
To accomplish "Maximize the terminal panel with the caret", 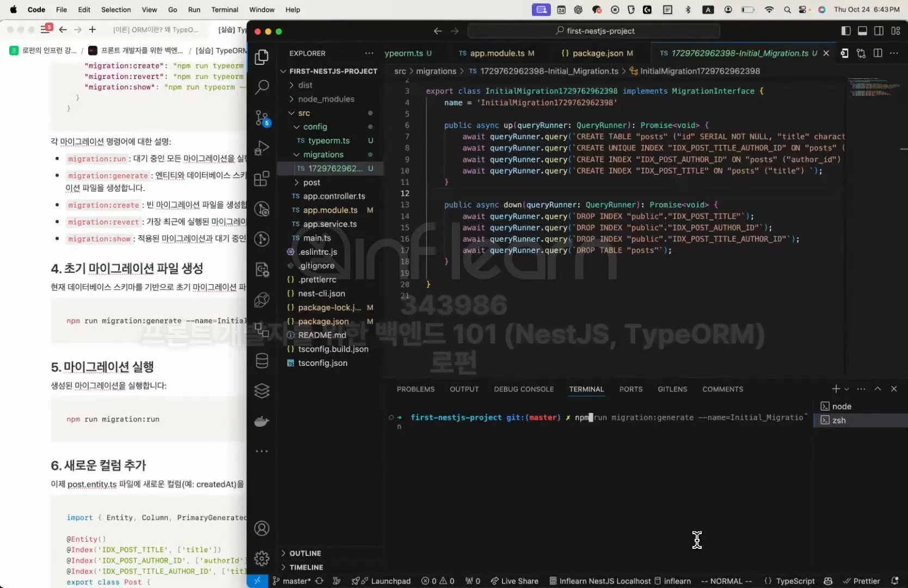I will pyautogui.click(x=878, y=389).
